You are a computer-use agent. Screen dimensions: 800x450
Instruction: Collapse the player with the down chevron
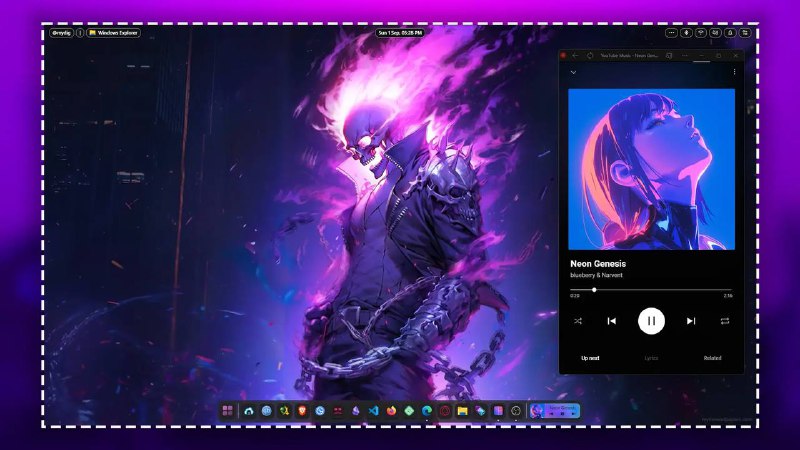coord(573,72)
